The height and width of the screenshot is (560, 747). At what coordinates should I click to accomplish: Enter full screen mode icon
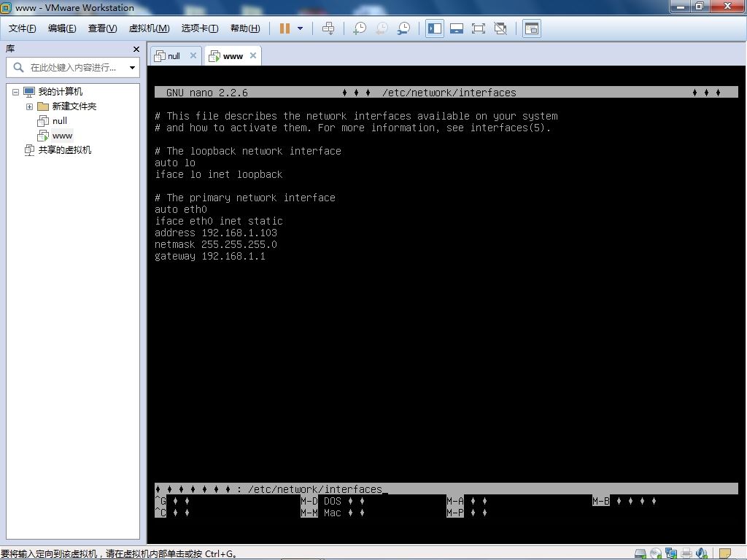(479, 28)
